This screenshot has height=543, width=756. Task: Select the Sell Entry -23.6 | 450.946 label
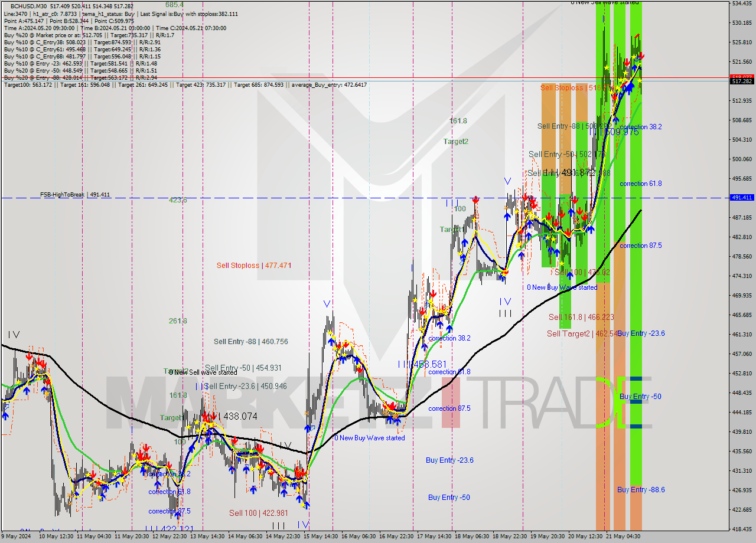tap(245, 387)
